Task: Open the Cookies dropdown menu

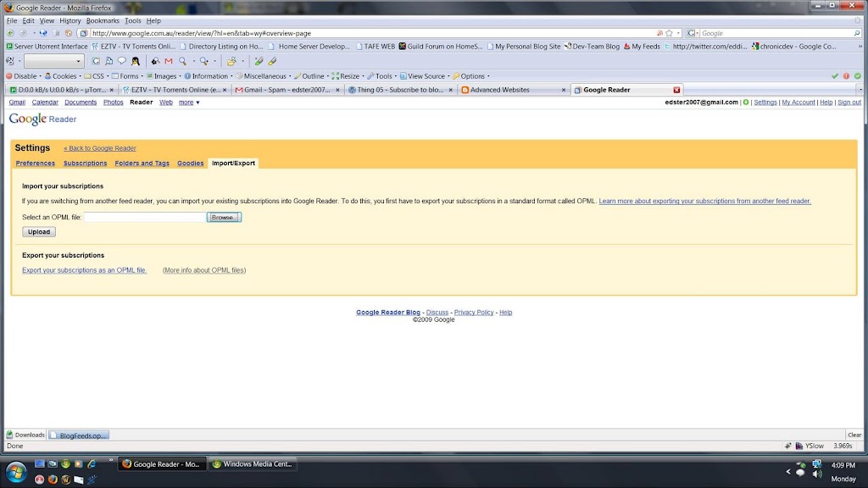Action: (x=63, y=76)
